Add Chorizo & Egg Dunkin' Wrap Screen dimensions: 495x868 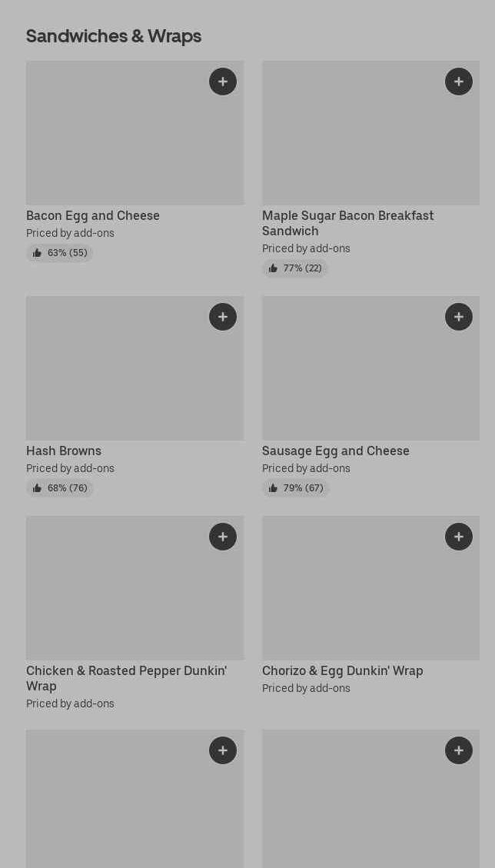point(459,537)
